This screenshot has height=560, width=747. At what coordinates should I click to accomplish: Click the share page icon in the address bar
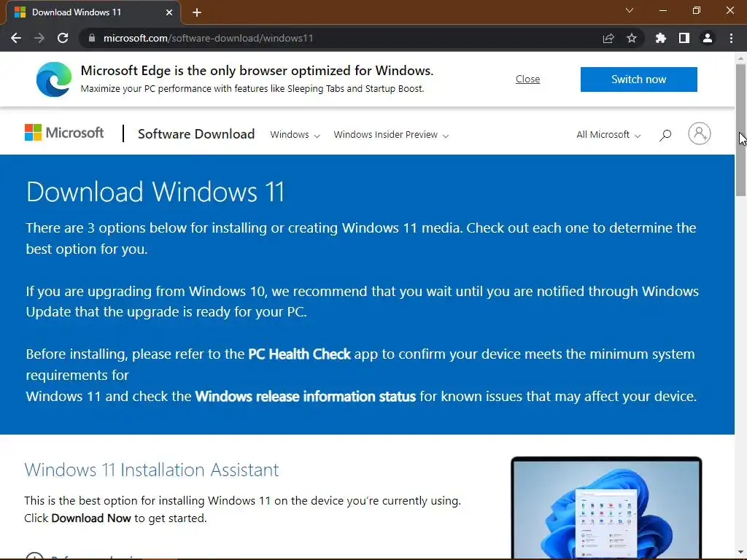[x=608, y=38]
